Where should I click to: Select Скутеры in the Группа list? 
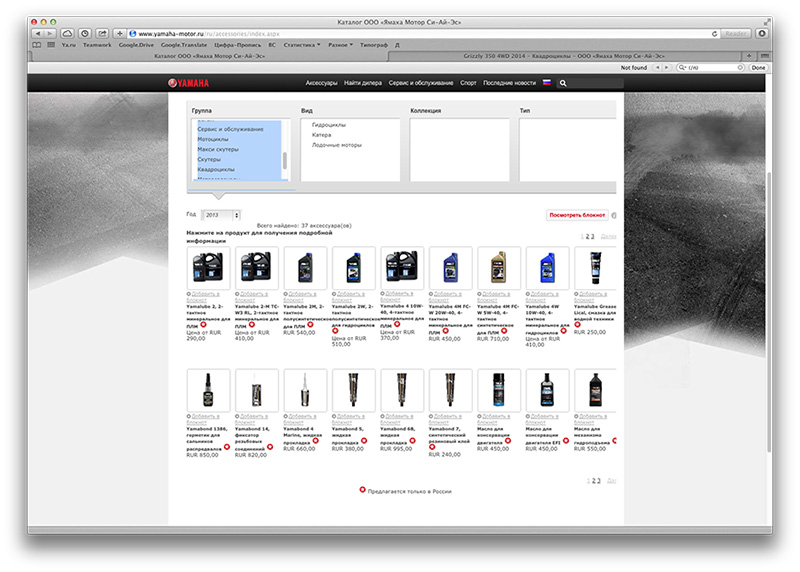(209, 159)
